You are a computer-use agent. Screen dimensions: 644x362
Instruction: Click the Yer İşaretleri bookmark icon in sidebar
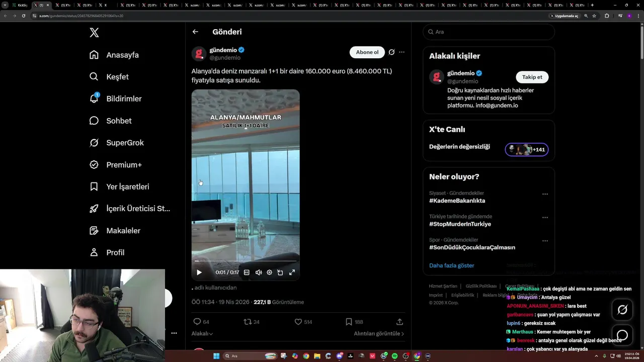pyautogui.click(x=94, y=187)
